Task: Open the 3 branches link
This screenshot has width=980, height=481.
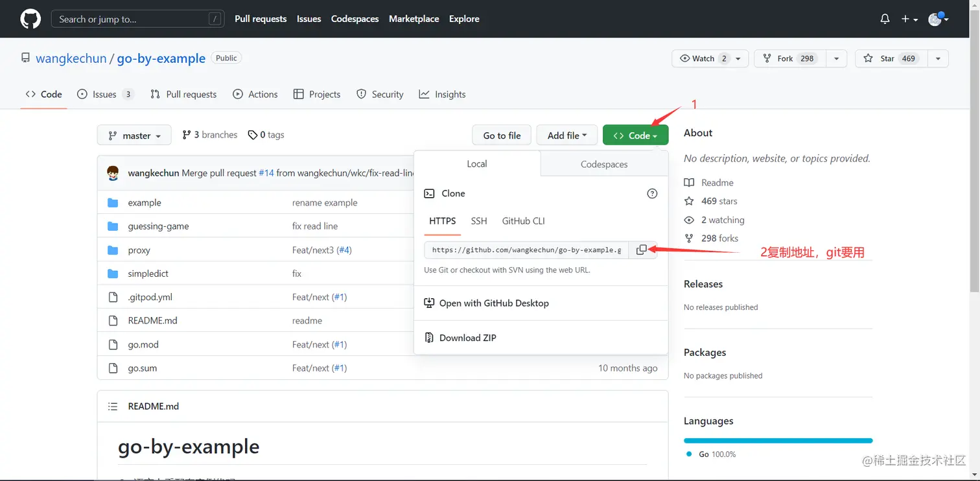Action: pos(210,135)
